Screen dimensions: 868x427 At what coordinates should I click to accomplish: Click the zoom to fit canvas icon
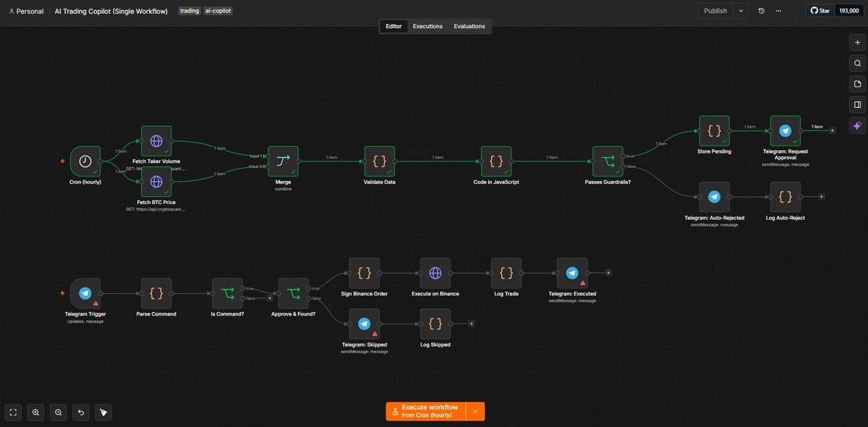click(x=13, y=413)
